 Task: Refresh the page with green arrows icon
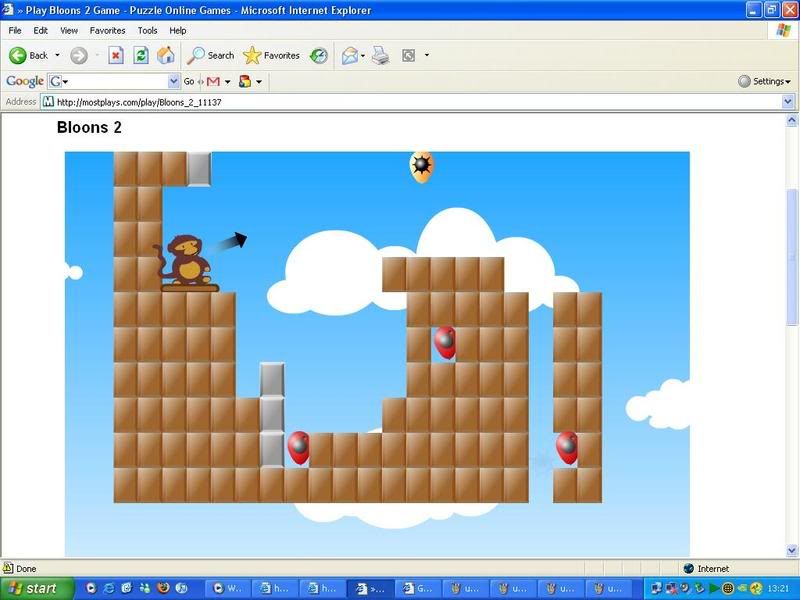pos(141,56)
